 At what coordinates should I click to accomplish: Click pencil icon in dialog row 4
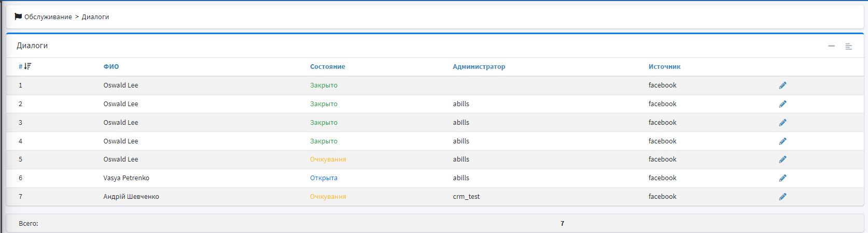pyautogui.click(x=782, y=141)
